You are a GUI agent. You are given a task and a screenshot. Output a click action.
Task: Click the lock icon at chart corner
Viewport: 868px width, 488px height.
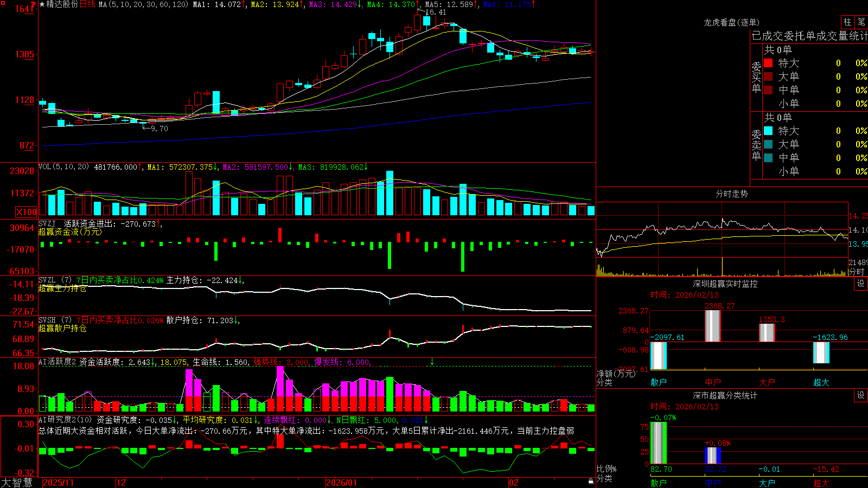[x=591, y=481]
